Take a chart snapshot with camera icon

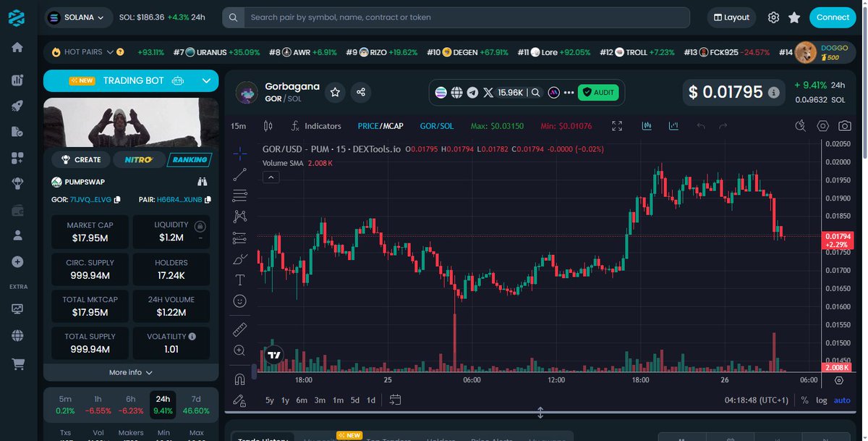[x=844, y=126]
